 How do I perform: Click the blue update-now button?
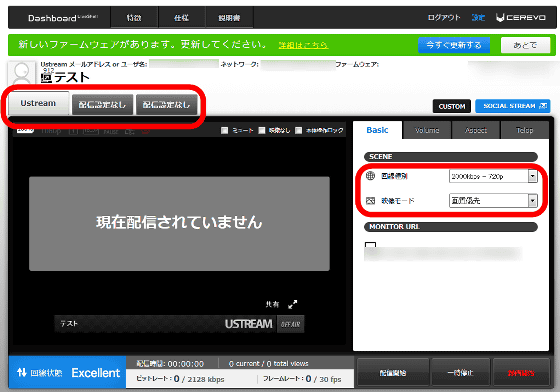(454, 45)
